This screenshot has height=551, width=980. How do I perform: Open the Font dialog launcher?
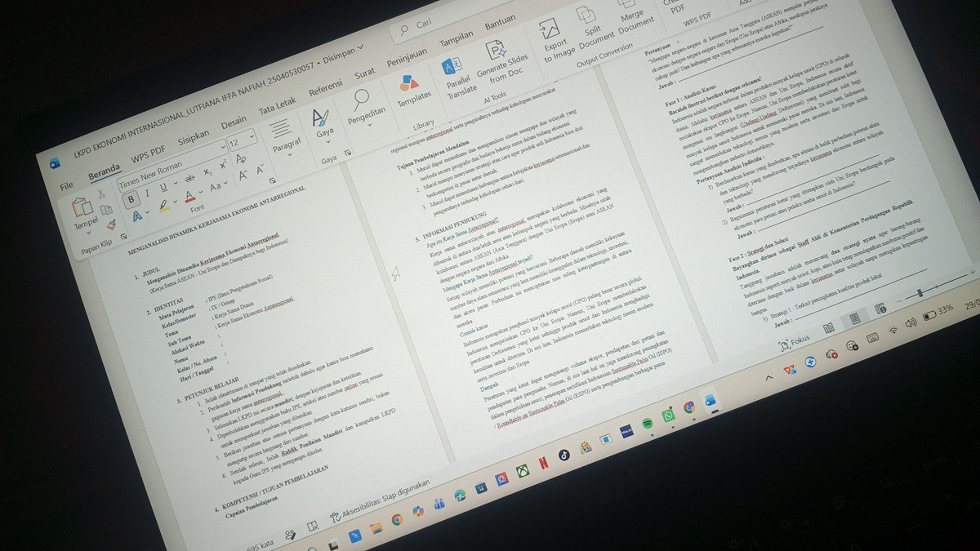click(272, 180)
